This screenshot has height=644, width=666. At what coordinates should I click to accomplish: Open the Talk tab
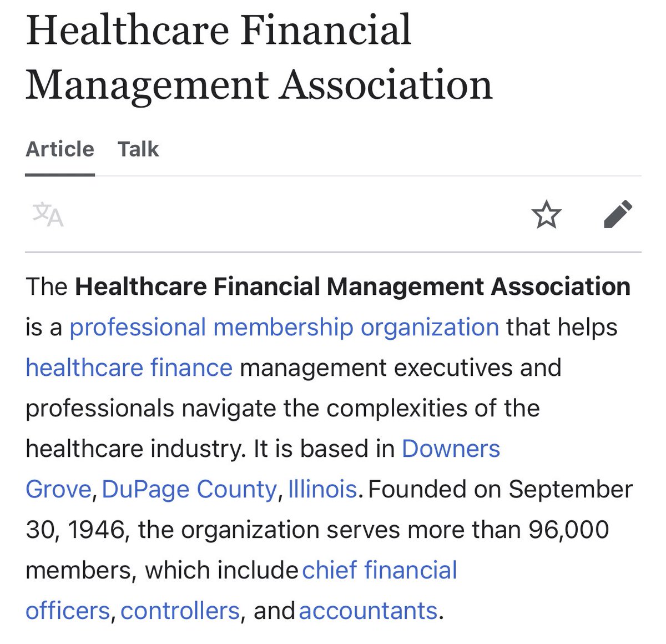pyautogui.click(x=138, y=149)
